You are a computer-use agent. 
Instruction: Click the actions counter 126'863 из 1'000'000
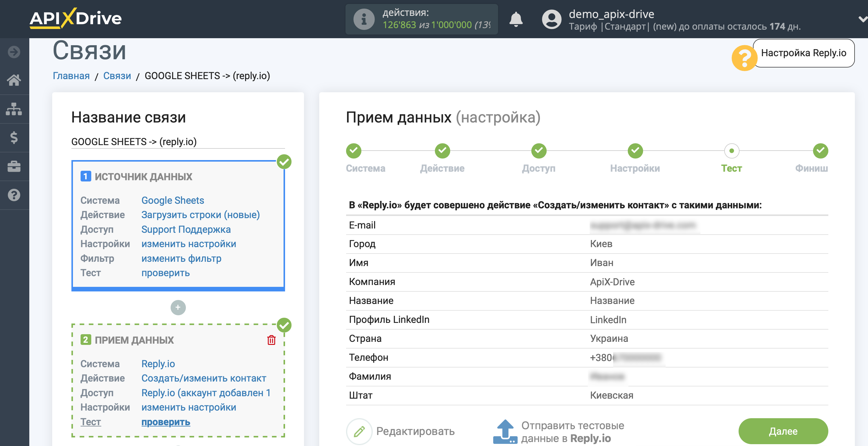pyautogui.click(x=436, y=25)
